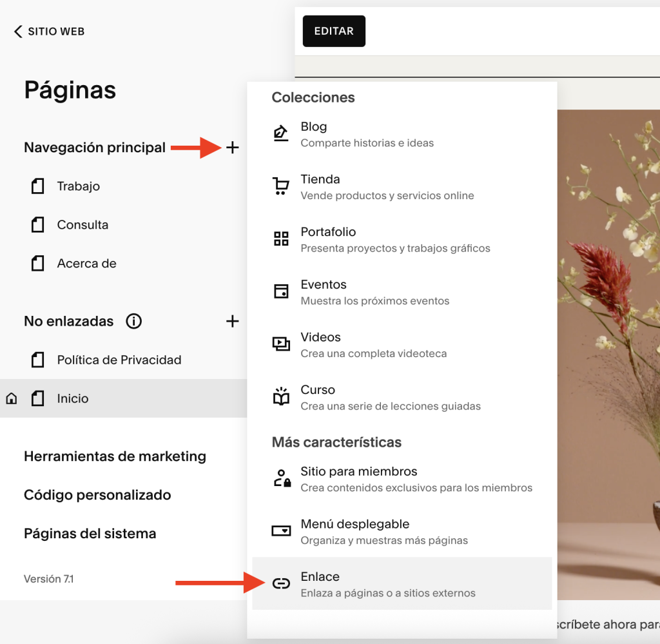Select Eventos from the list
660x644 pixels.
pos(402,293)
